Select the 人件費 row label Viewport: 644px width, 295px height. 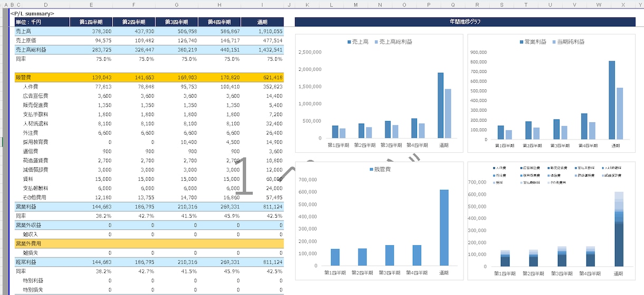31,86
